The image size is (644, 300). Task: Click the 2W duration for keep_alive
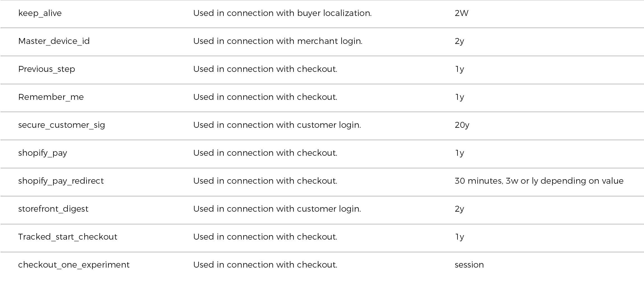[461, 13]
